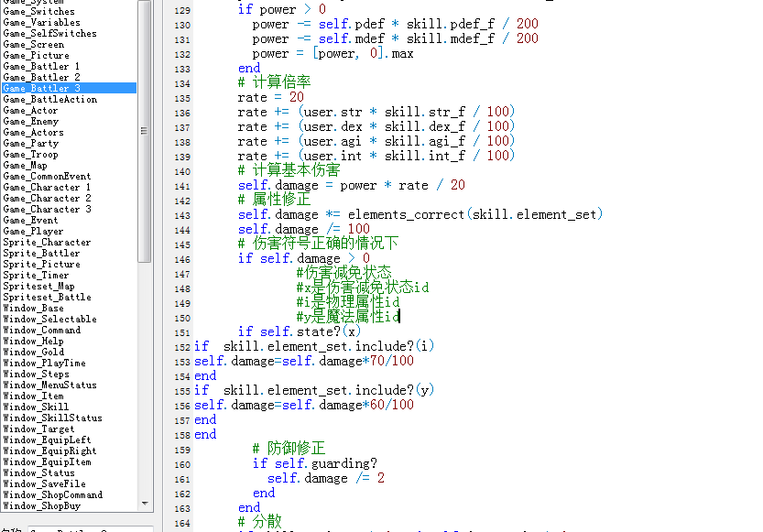763x532 pixels.
Task: Open Window_Steps script
Action: (x=36, y=374)
